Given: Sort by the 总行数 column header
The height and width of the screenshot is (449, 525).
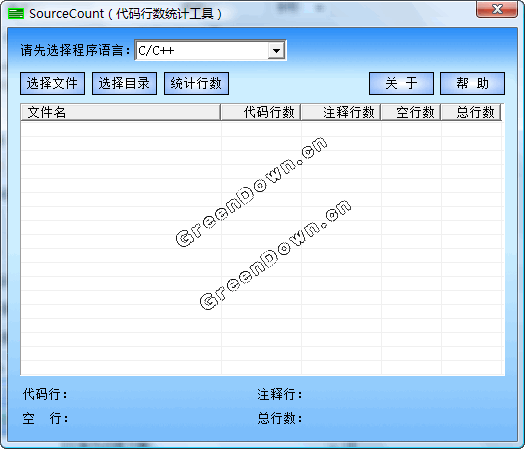Looking at the screenshot, I should pyautogui.click(x=471, y=112).
